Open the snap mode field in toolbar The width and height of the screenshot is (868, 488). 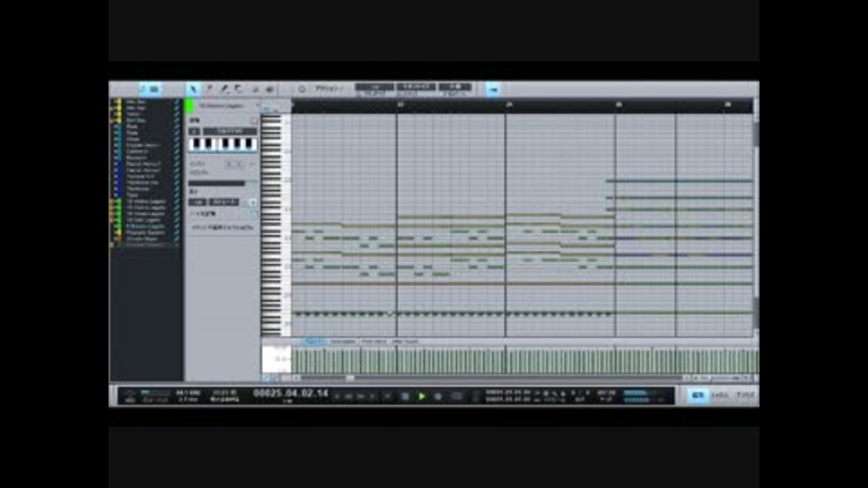click(455, 87)
